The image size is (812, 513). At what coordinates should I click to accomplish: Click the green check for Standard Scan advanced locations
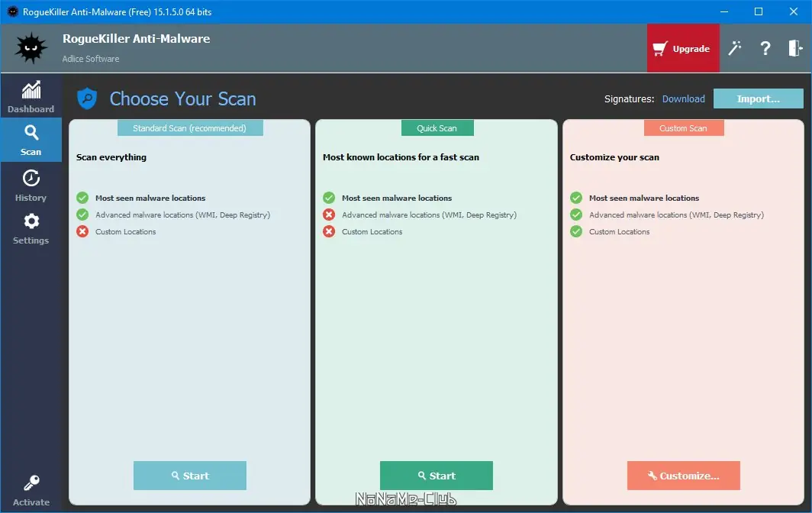click(x=82, y=215)
